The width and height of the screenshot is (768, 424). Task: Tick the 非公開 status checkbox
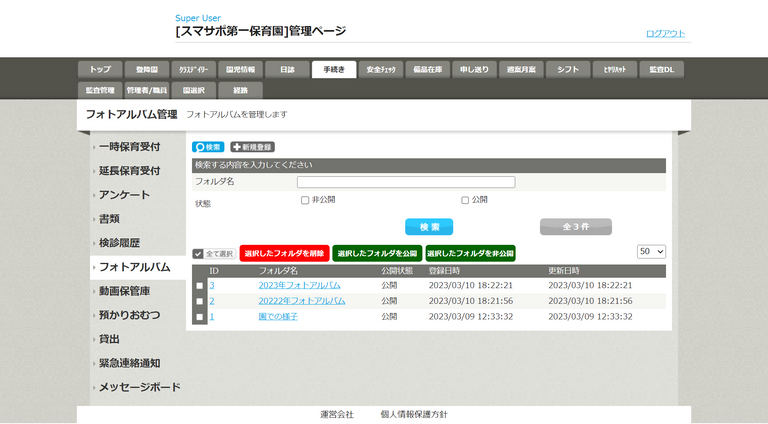coord(305,200)
